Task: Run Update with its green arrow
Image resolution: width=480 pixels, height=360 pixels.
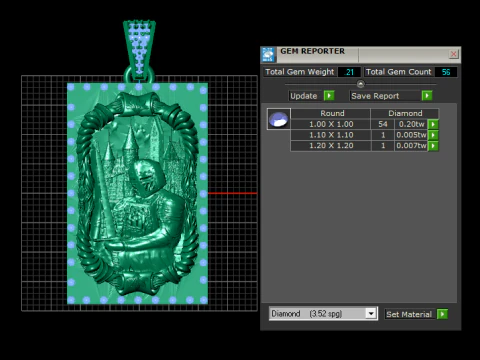Action: (x=329, y=96)
